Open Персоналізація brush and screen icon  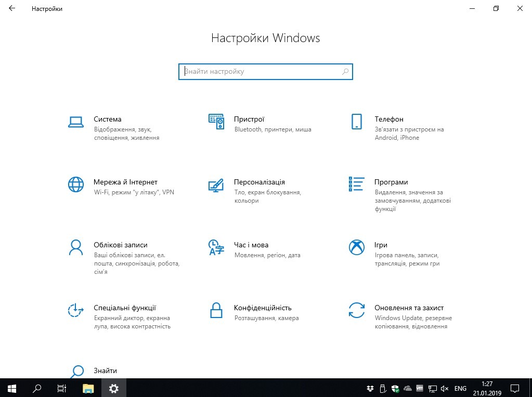(x=216, y=185)
